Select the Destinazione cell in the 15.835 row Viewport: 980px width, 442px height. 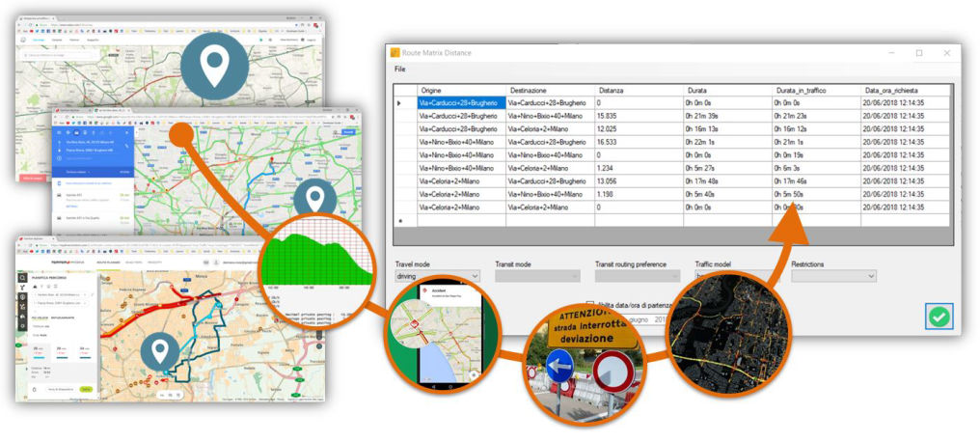pos(550,116)
